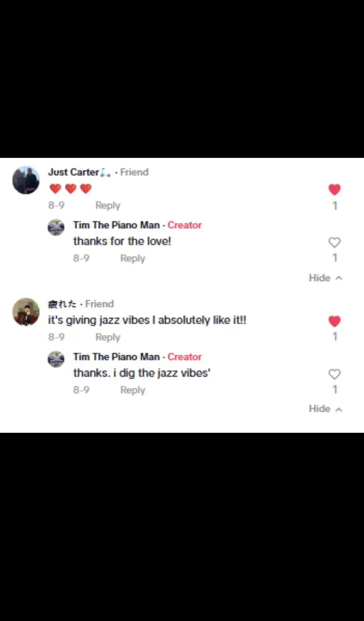Unlike the 'jazz vibes' comment with the red heart

[335, 321]
